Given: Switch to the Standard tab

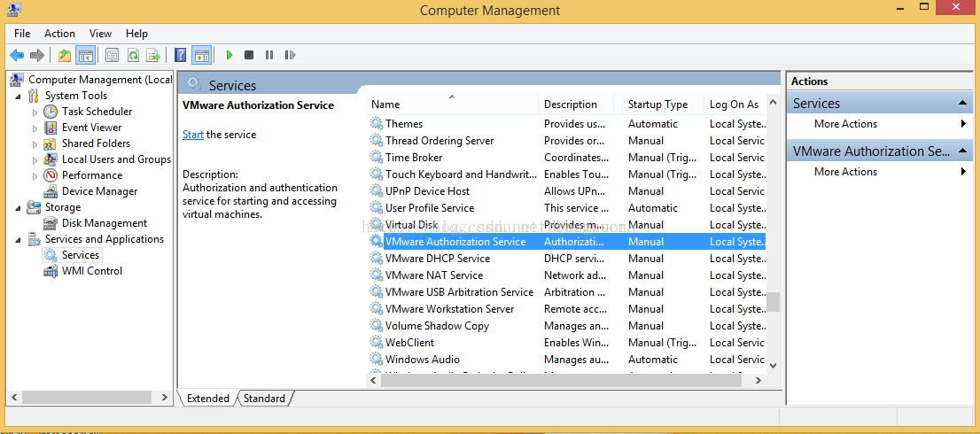Looking at the screenshot, I should [264, 399].
